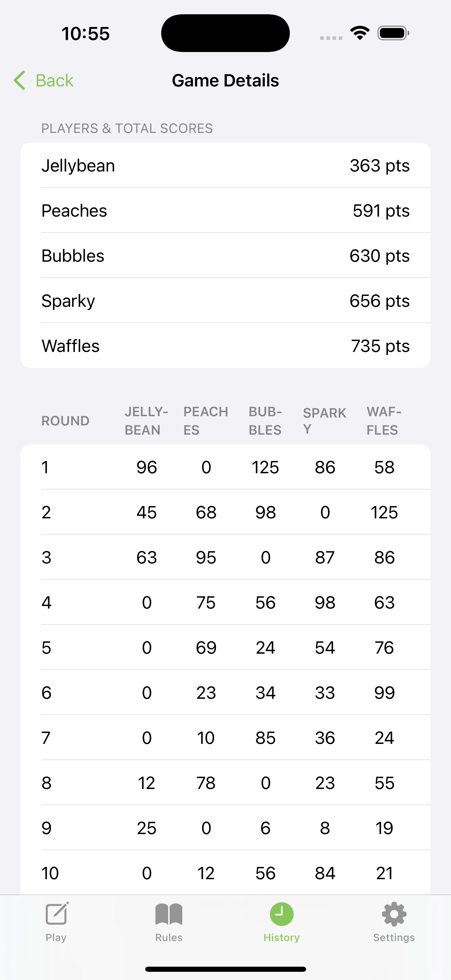This screenshot has height=980, width=451.
Task: Select round 1 score row
Action: click(225, 467)
